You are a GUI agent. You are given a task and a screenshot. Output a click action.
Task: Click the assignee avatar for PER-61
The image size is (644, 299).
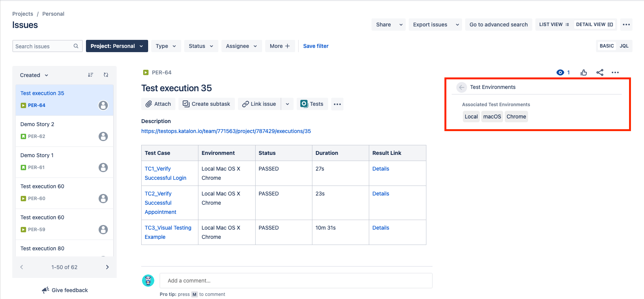coord(103,168)
